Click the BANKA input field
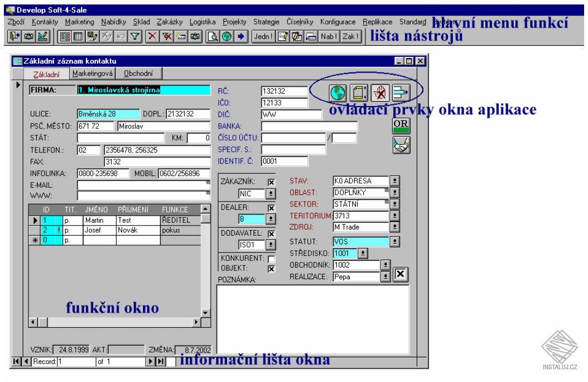 (x=310, y=126)
